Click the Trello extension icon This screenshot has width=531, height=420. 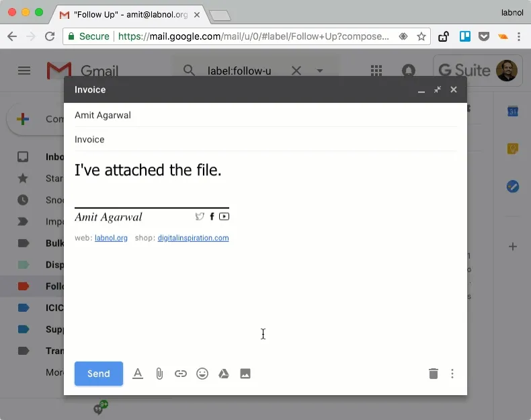click(x=464, y=36)
